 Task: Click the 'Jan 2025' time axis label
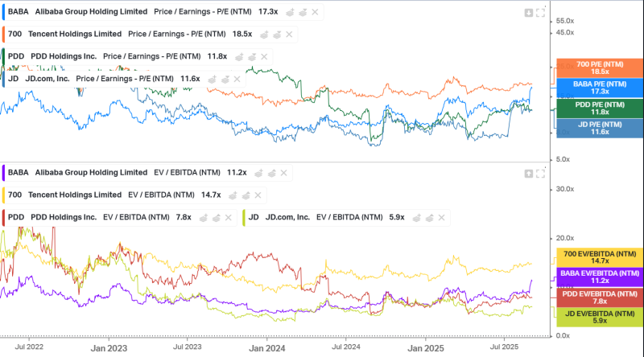point(426,348)
